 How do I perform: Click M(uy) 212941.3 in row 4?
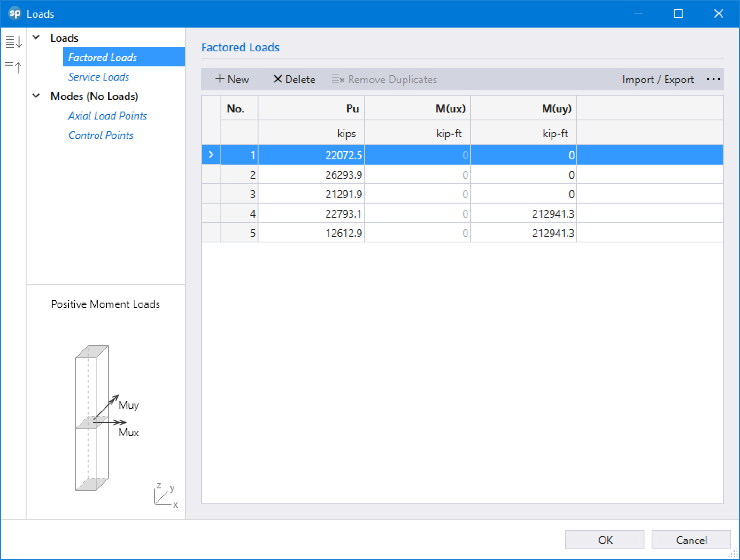524,213
